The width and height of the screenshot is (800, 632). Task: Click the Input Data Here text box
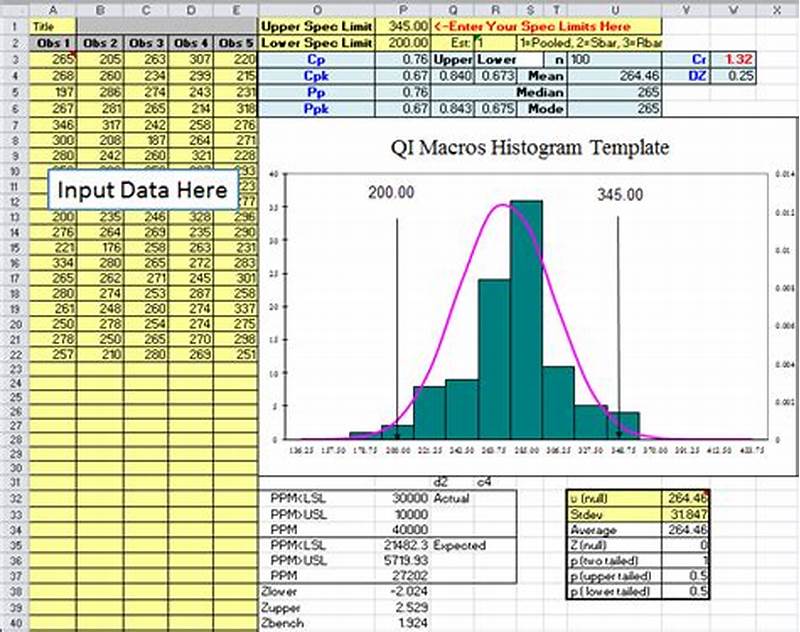pyautogui.click(x=143, y=188)
